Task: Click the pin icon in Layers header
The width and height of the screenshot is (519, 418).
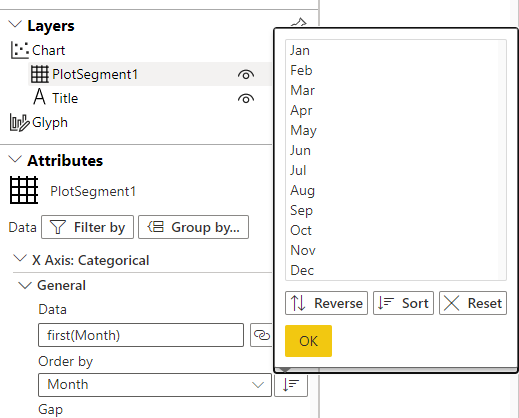Action: tap(299, 23)
